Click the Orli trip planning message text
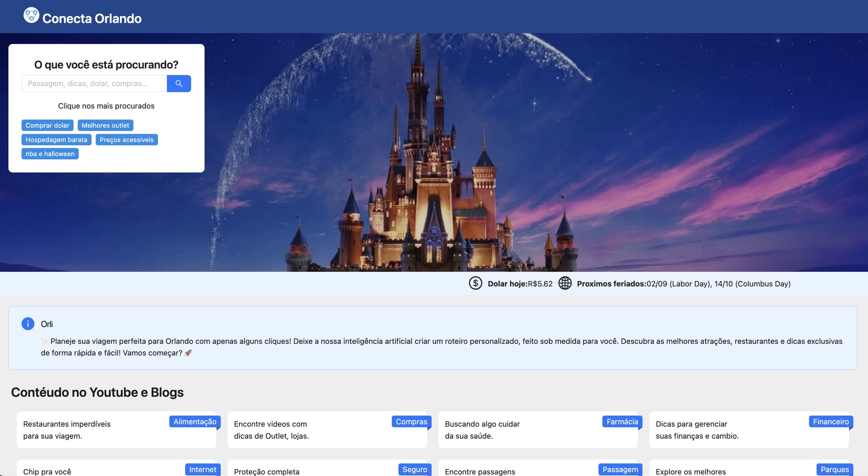 coord(442,347)
